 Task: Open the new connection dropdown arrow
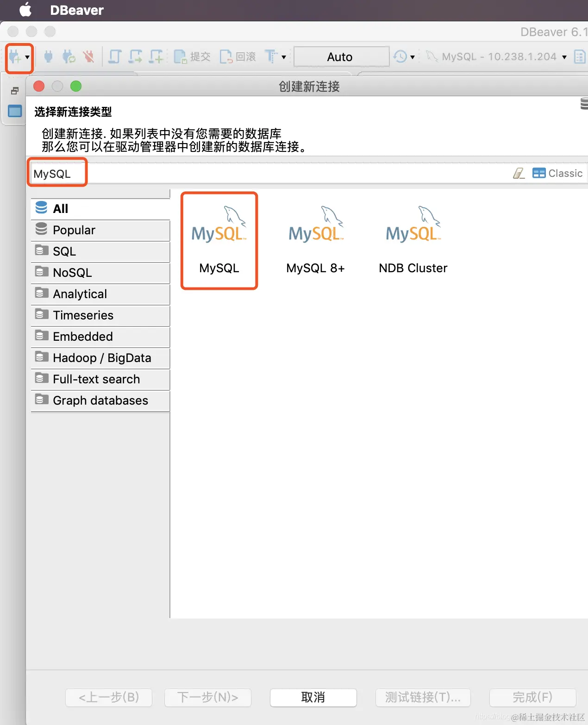coord(27,57)
